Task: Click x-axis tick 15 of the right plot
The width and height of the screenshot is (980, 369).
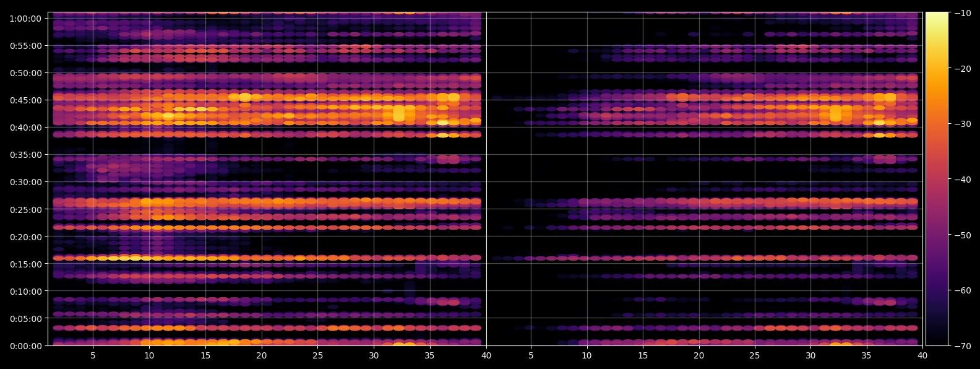Action: click(x=643, y=356)
